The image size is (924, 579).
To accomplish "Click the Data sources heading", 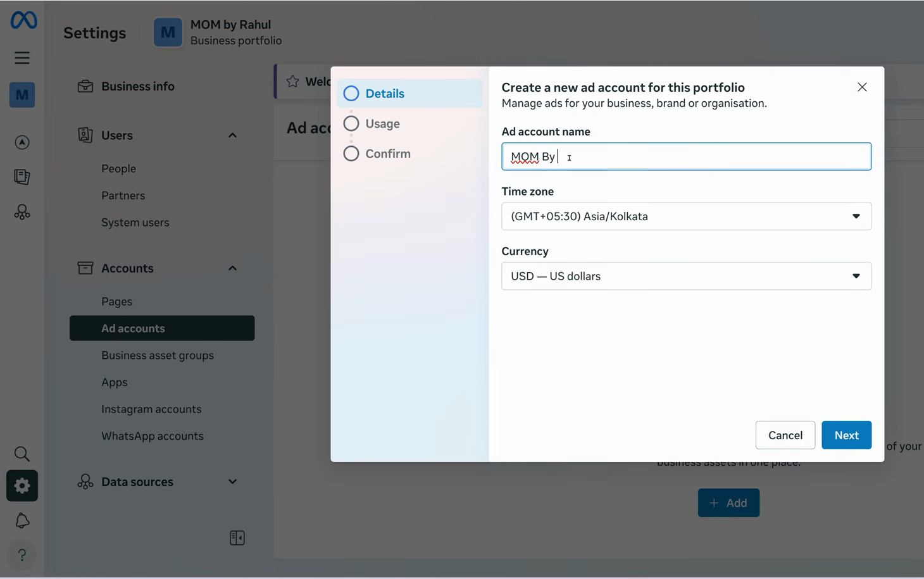I will click(x=137, y=482).
